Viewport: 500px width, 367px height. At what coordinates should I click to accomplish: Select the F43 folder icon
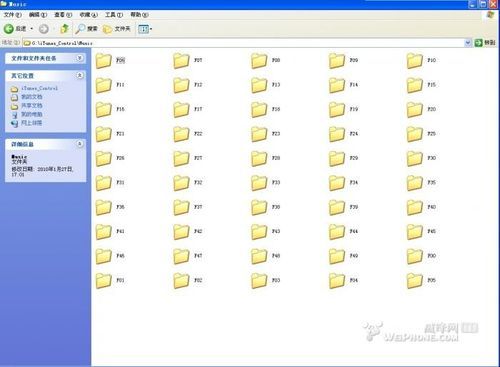coord(259,232)
